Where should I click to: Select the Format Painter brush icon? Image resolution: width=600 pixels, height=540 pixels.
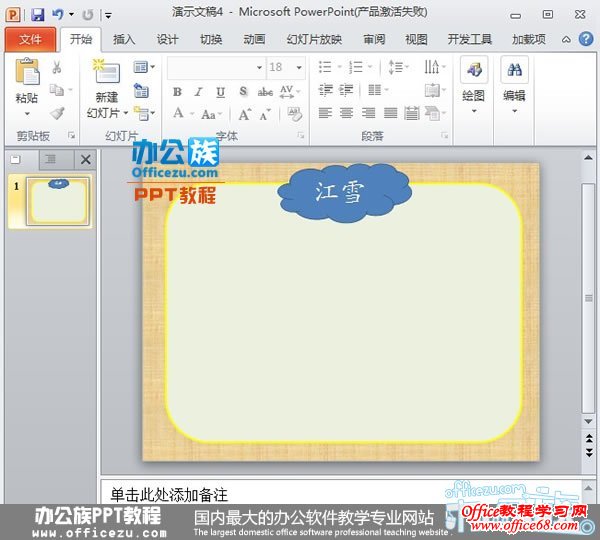tap(57, 114)
